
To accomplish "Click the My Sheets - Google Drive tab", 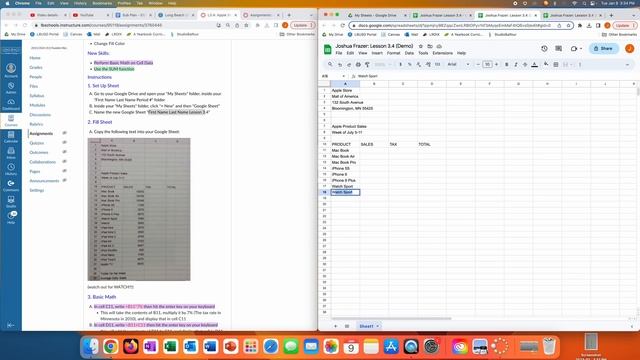I will 376,15.
